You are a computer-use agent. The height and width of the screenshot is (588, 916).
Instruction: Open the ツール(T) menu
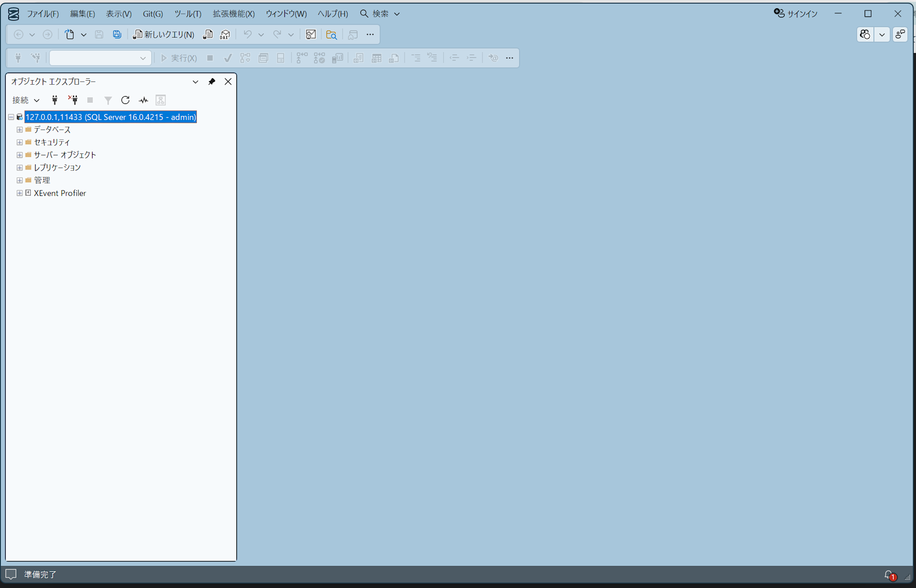(x=187, y=14)
